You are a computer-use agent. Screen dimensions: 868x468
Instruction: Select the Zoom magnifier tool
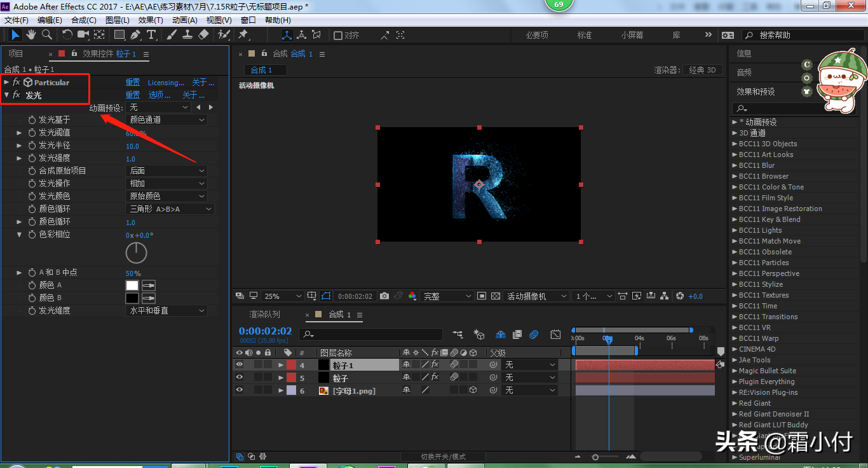pos(46,34)
